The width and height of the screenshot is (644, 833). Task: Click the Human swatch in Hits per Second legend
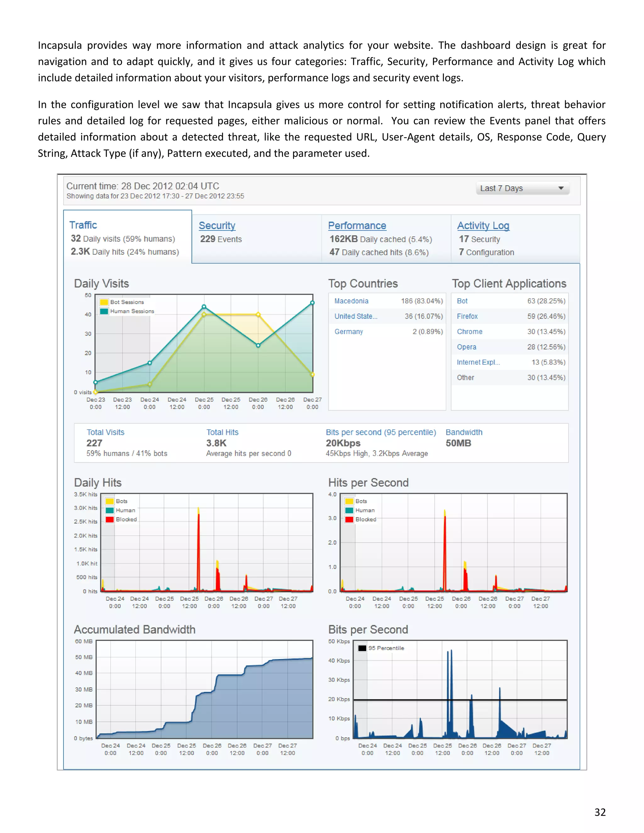pos(349,510)
